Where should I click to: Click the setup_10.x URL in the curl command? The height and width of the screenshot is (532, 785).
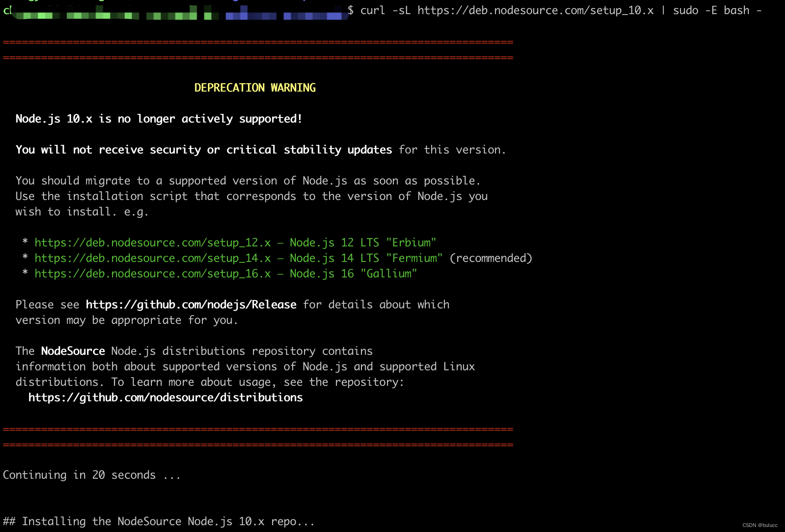coord(536,10)
